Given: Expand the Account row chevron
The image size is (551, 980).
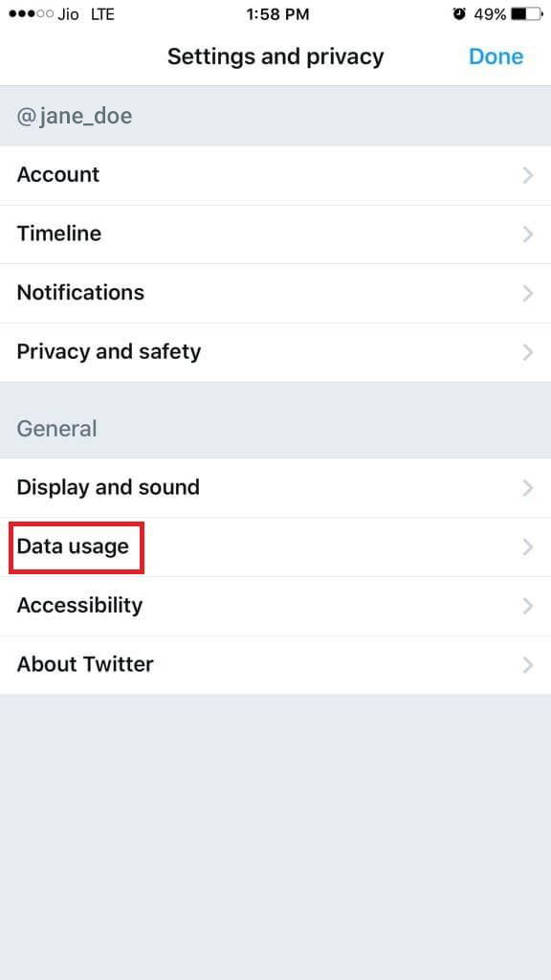Looking at the screenshot, I should (529, 175).
